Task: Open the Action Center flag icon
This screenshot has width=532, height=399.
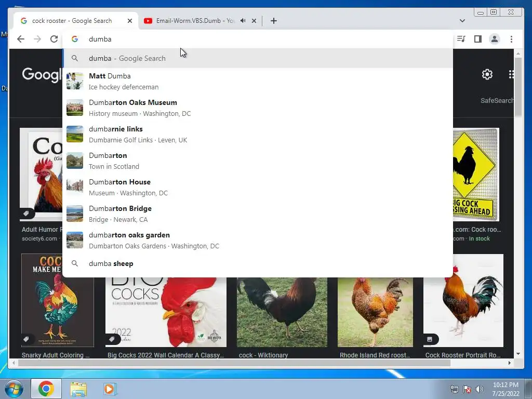Action: pos(467,389)
